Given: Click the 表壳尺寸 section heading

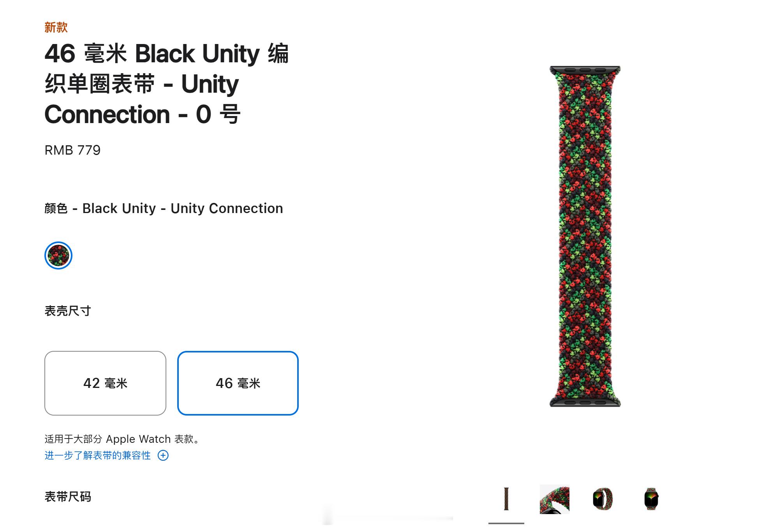Looking at the screenshot, I should click(68, 311).
